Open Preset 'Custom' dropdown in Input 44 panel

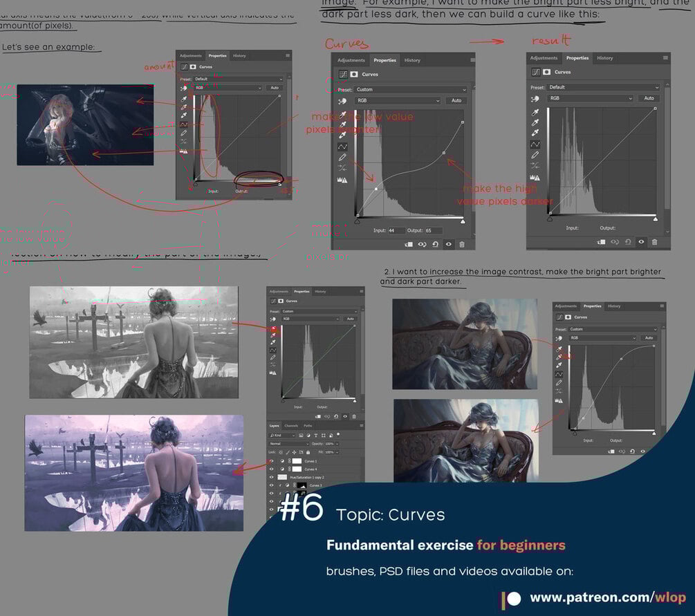(411, 89)
